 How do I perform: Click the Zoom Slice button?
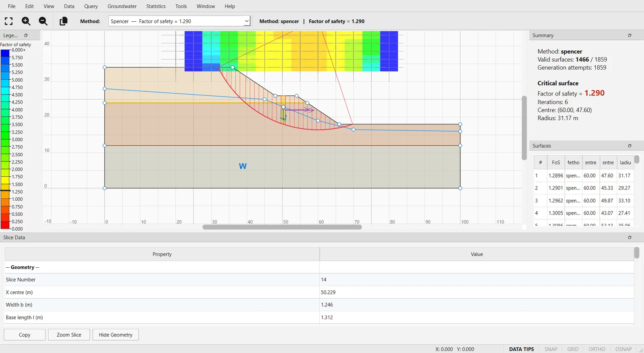pyautogui.click(x=69, y=335)
